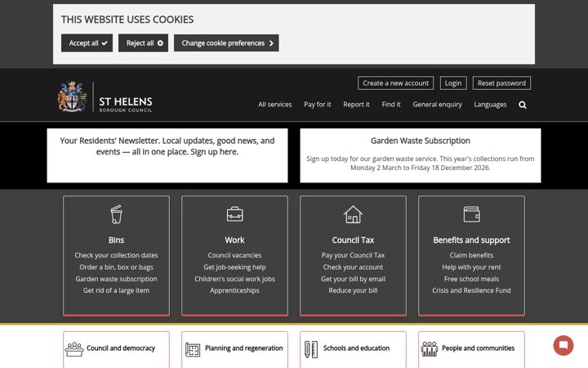This screenshot has height=368, width=588.
Task: Click the Council Tax heading
Action: (x=353, y=240)
